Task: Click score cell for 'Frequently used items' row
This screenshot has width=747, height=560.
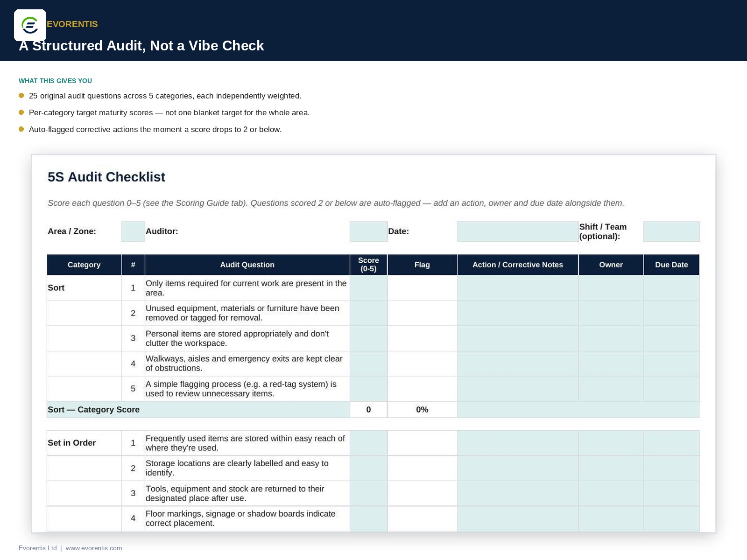Action: 368,443
